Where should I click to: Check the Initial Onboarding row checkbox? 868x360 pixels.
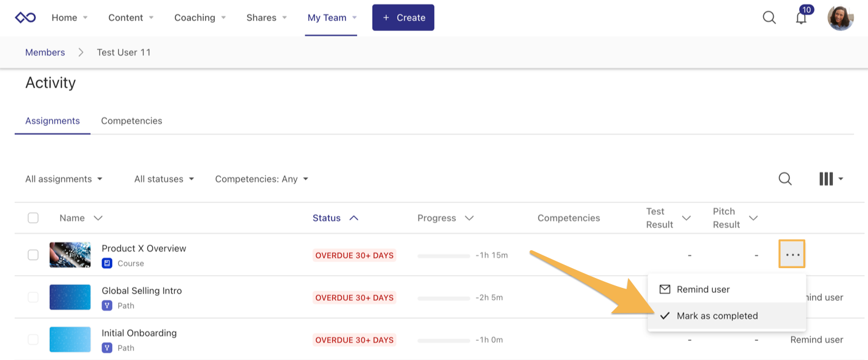coord(33,340)
